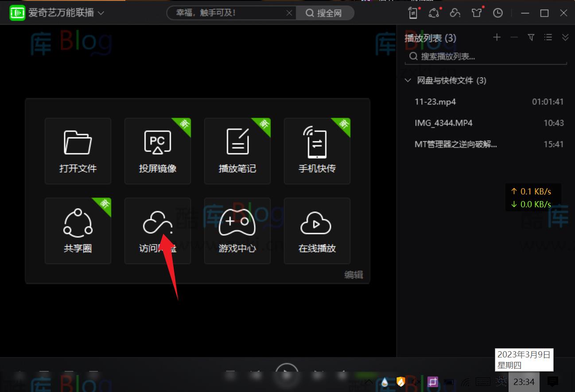Open the clock-shaped playback history icon
This screenshot has height=392, width=575.
point(497,13)
